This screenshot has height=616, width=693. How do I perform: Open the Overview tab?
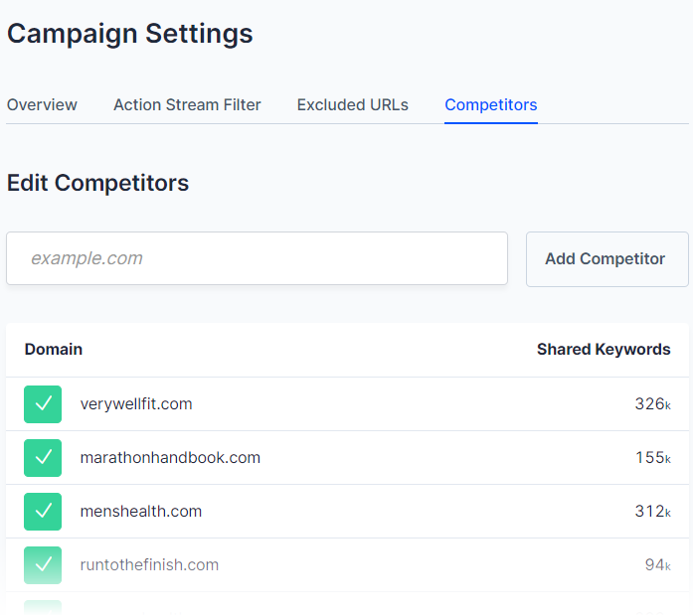[x=42, y=105]
